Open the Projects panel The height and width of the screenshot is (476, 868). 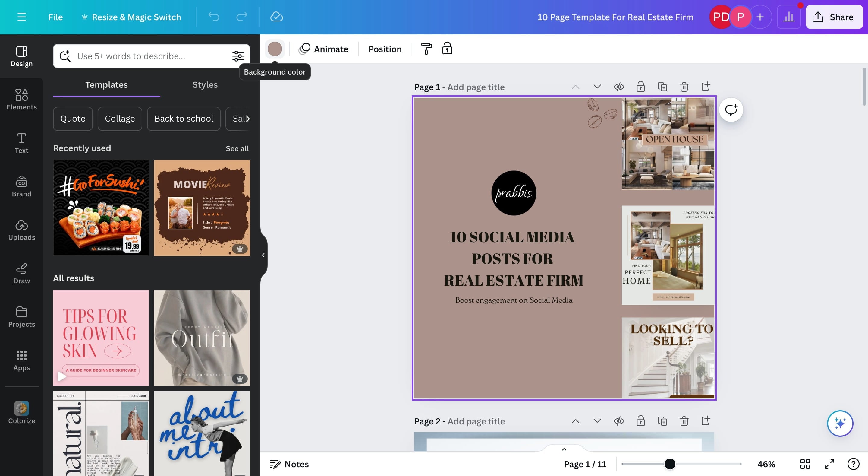(22, 317)
